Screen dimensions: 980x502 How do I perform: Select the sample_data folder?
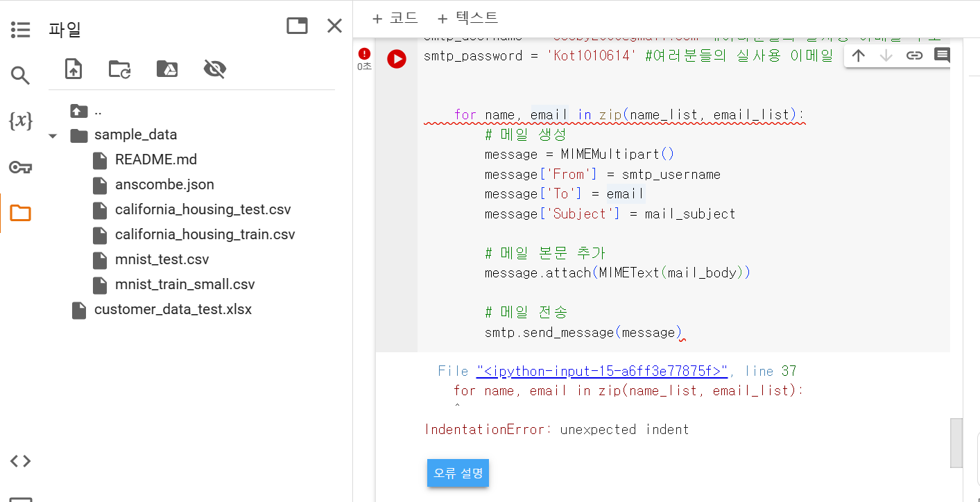(x=136, y=135)
